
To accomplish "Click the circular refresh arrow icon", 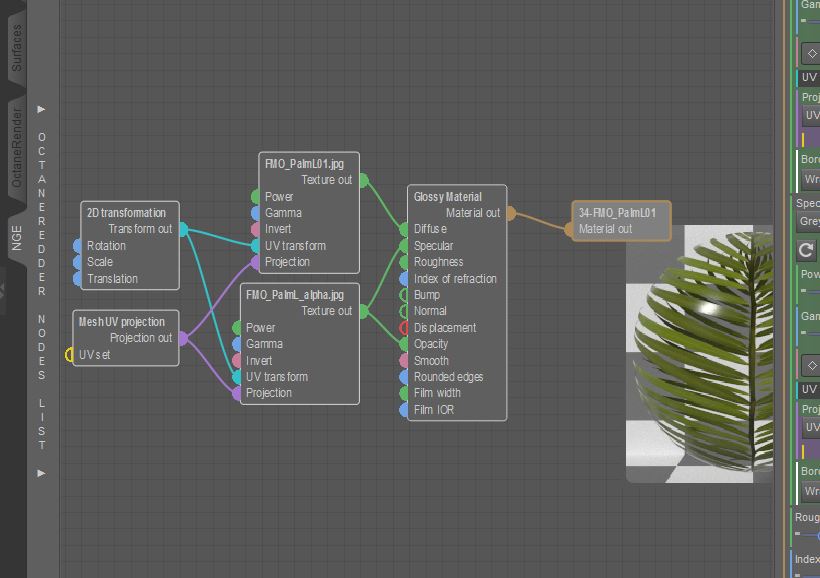I will [806, 250].
